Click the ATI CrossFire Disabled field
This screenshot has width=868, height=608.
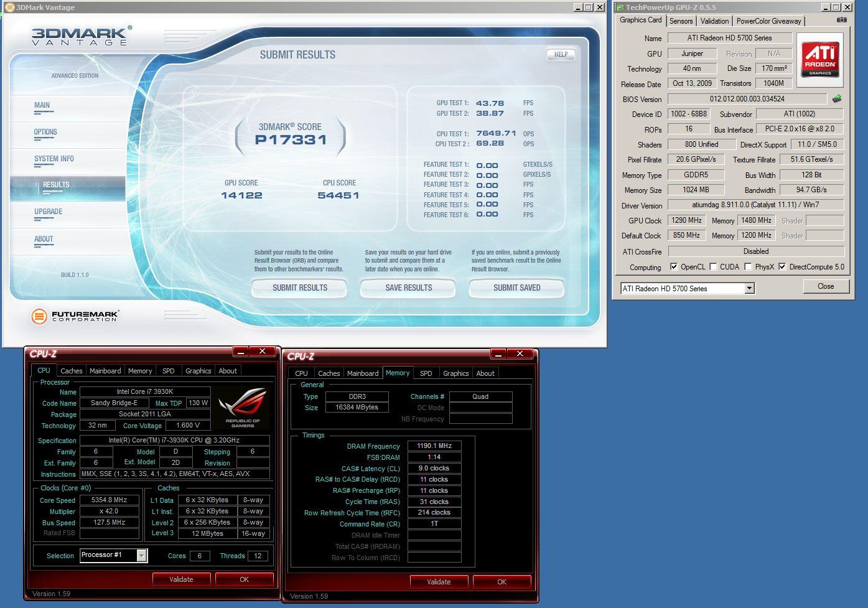point(755,251)
